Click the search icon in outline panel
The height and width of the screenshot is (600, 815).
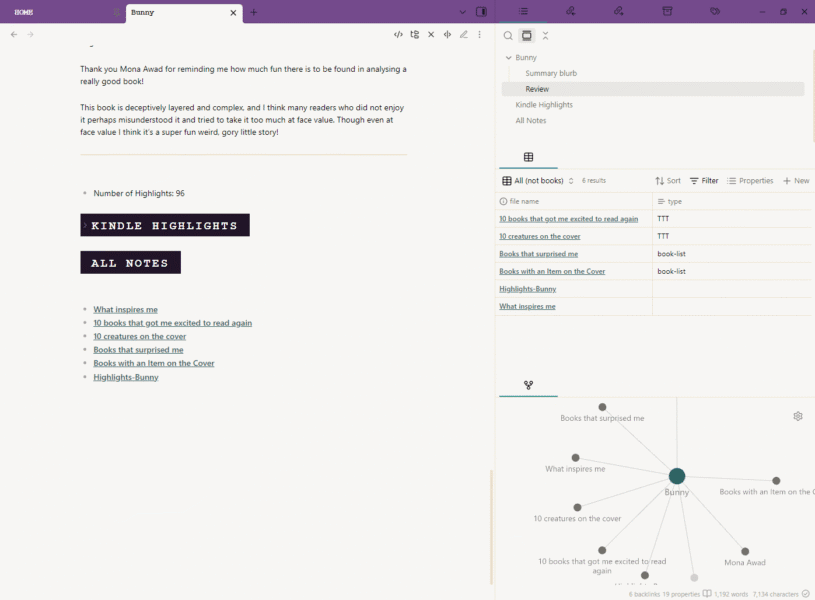coord(508,36)
